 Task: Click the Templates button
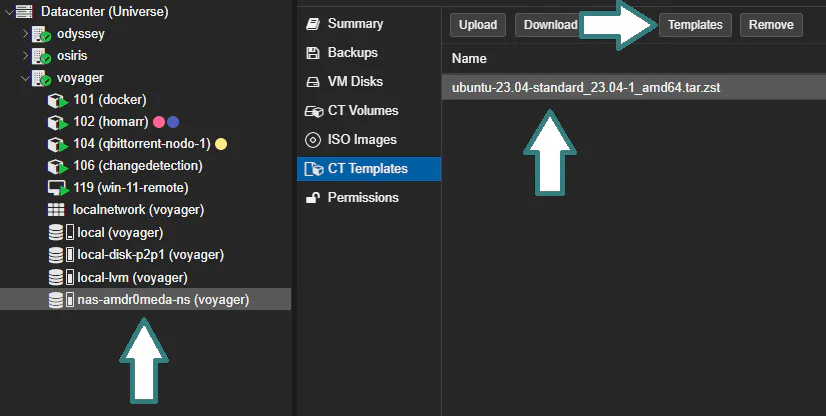[695, 25]
